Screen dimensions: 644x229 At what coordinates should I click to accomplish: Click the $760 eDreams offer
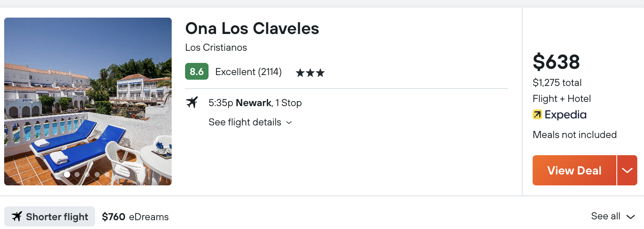coord(135,217)
